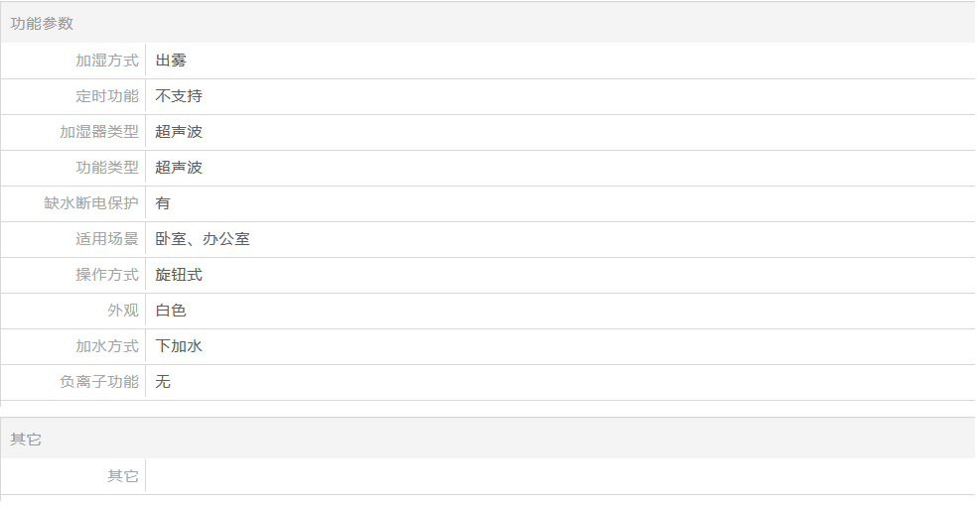Select the 适用场景 label
Screen dimensions: 980x505
pyautogui.click(x=107, y=239)
